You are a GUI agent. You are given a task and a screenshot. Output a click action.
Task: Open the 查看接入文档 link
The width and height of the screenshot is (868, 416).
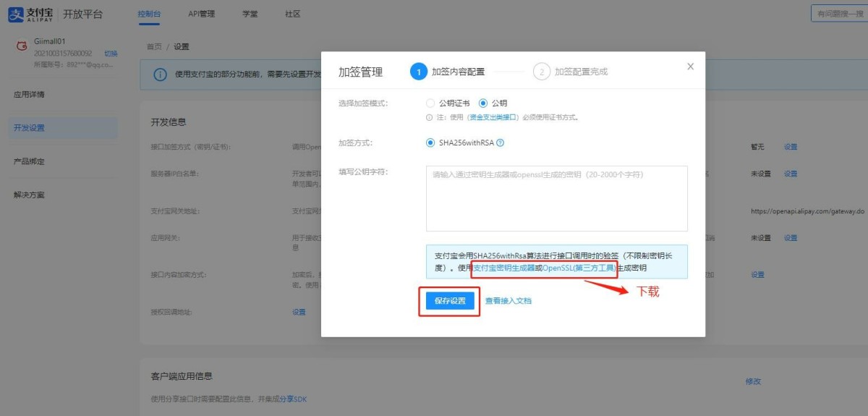(509, 301)
